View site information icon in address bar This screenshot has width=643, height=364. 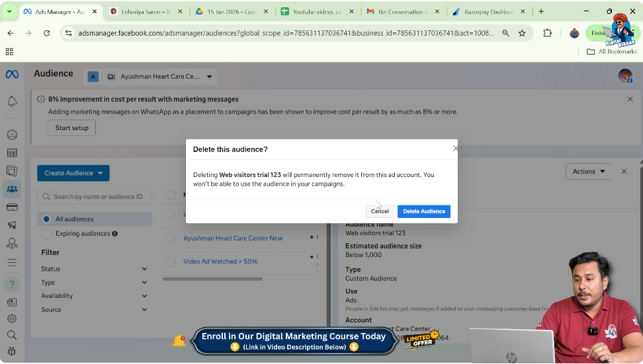pos(69,33)
